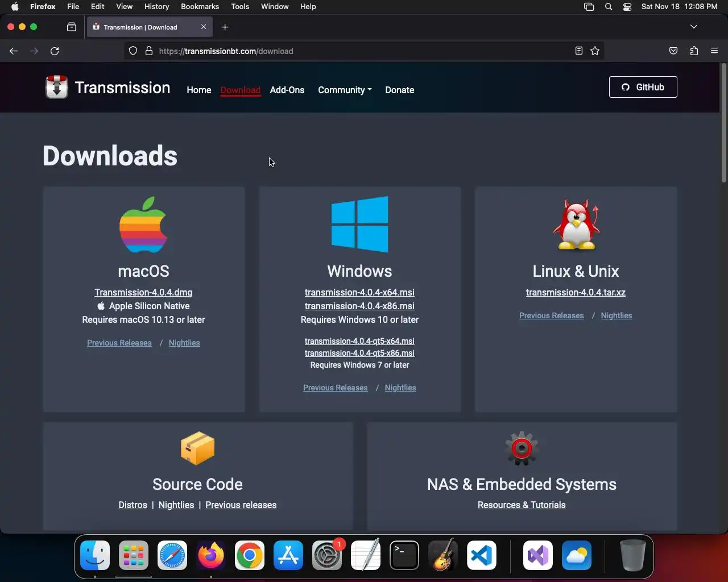Screen dimensions: 728x582
Task: Open the Firefox History menu
Action: pyautogui.click(x=156, y=6)
